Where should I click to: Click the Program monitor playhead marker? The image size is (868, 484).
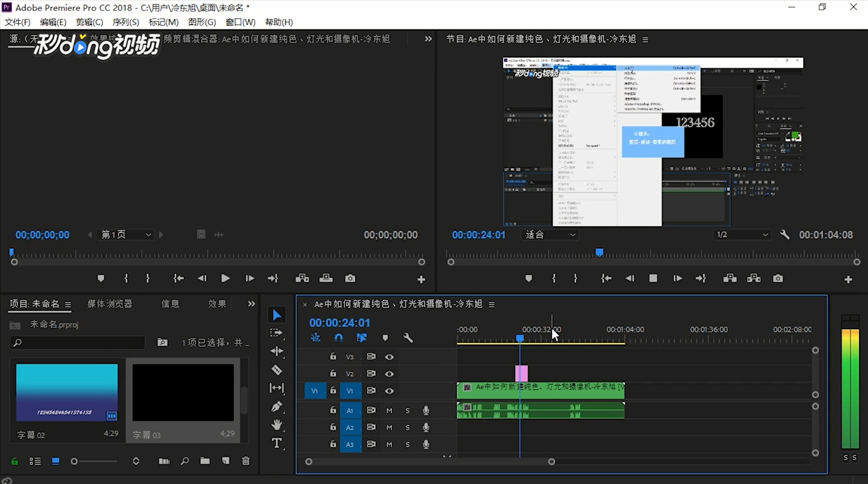[599, 253]
